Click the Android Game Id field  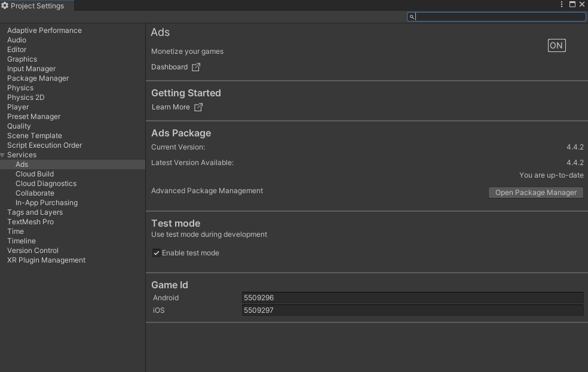[x=412, y=298]
